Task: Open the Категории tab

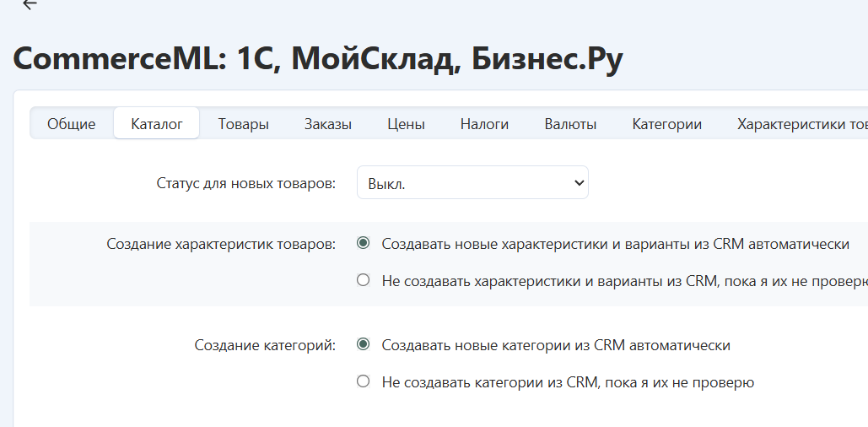Action: click(666, 124)
